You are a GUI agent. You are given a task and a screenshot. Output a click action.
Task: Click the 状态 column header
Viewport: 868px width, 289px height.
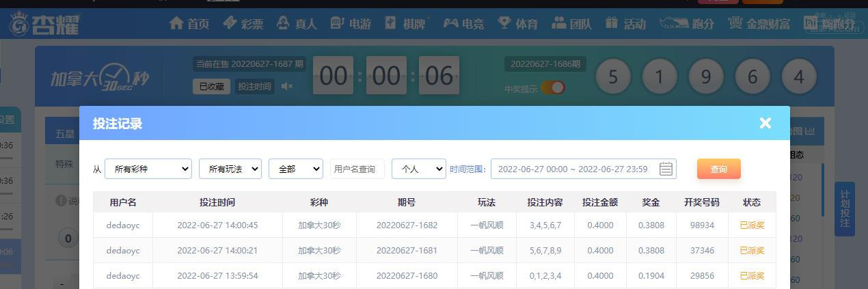point(752,202)
